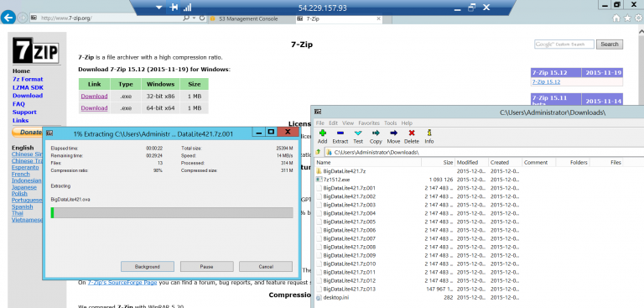Click the desktop.ini file icon
This screenshot has width=644, height=308.
pos(319,298)
